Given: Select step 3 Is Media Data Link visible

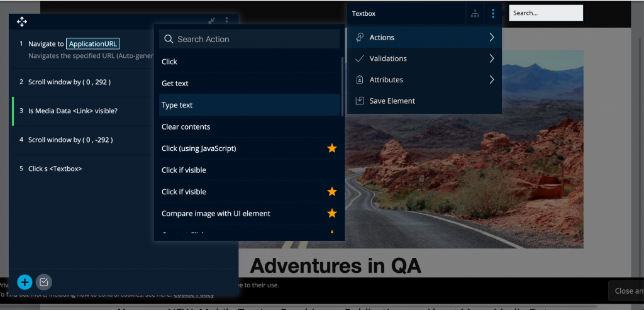Looking at the screenshot, I should pos(73,111).
